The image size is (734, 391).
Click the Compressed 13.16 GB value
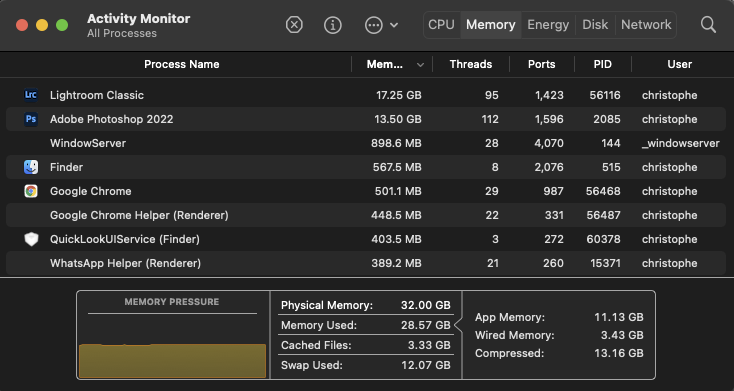pyautogui.click(x=619, y=353)
